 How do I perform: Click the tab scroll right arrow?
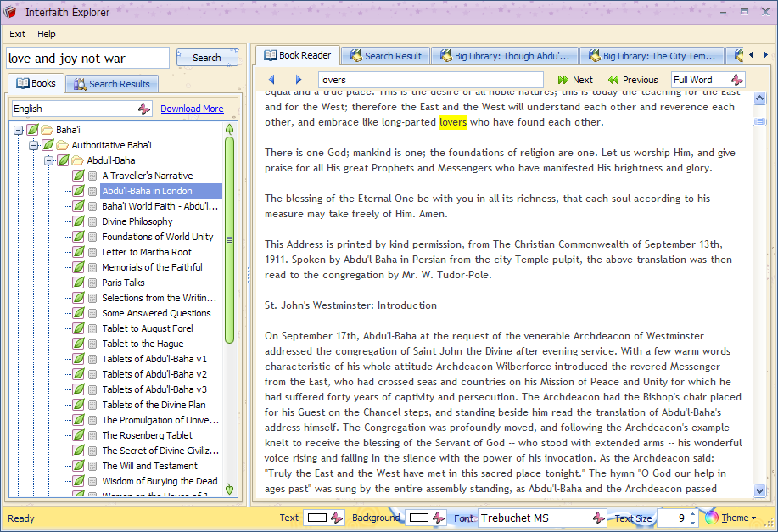(x=765, y=56)
